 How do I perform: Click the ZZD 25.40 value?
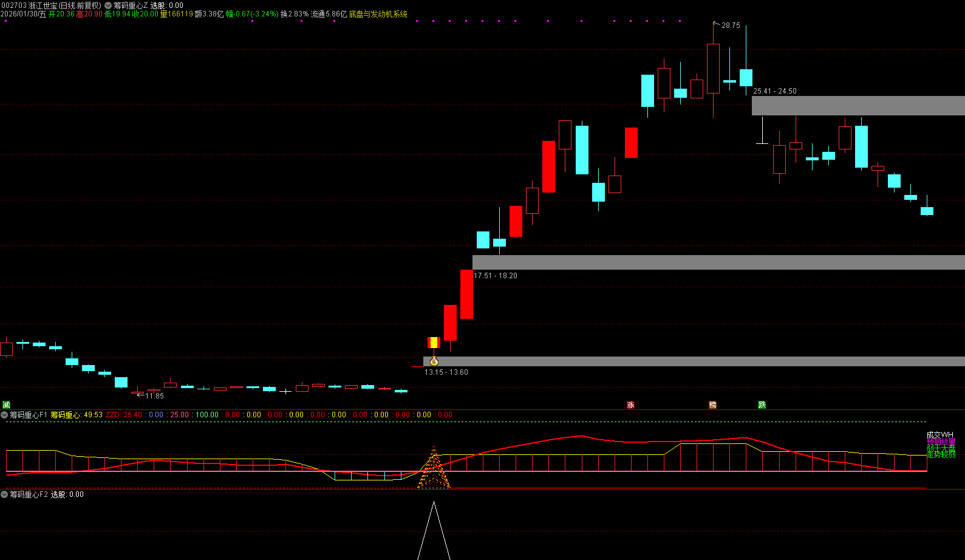click(124, 415)
